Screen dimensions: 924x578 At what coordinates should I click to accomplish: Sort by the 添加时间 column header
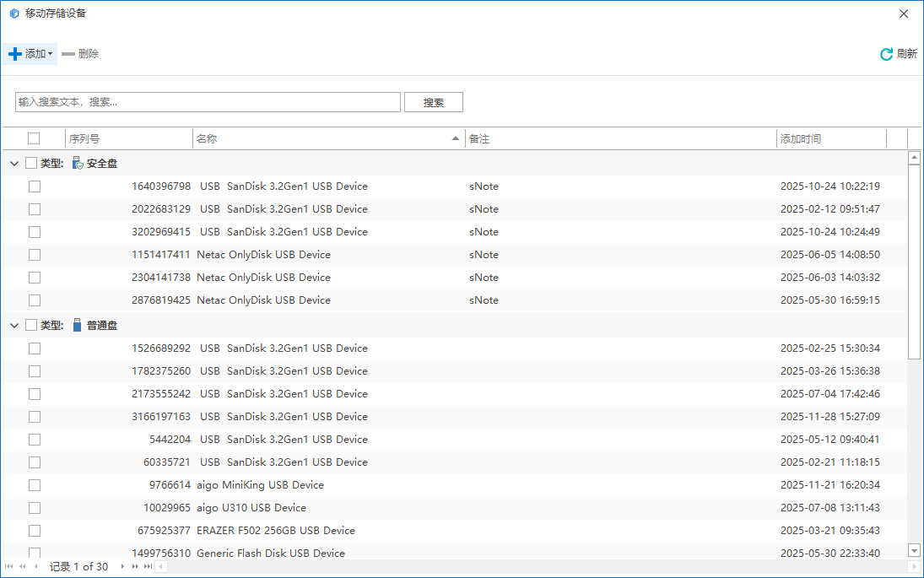pyautogui.click(x=827, y=138)
